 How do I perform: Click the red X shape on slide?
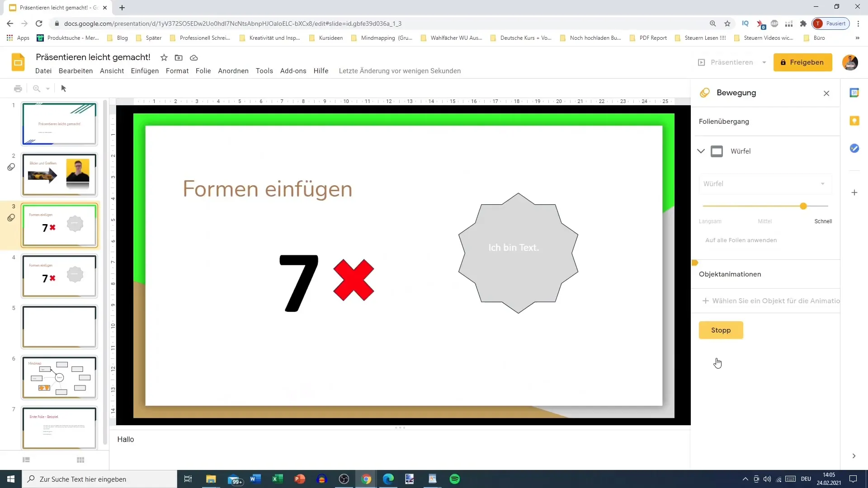click(354, 280)
